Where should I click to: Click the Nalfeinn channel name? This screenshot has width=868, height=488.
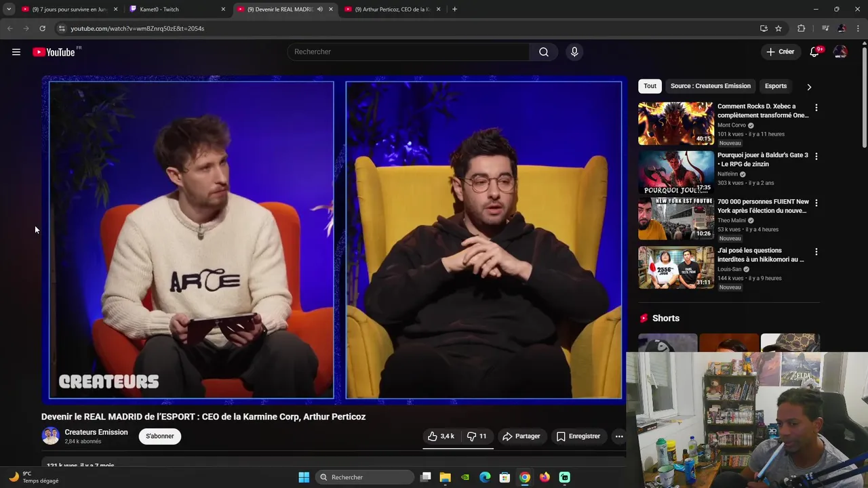coord(728,174)
